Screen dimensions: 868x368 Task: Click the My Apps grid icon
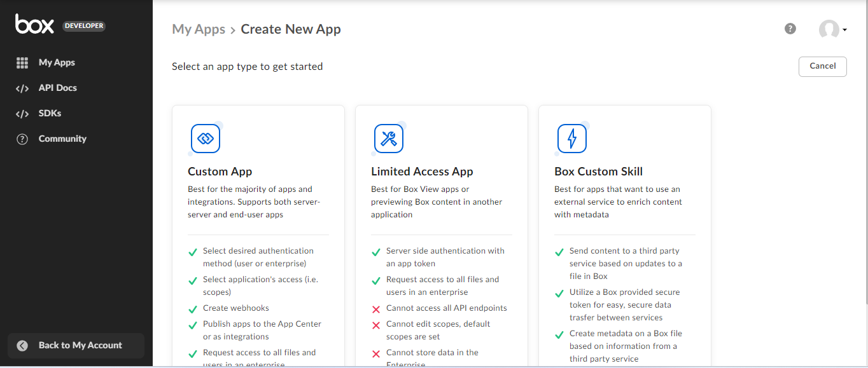22,63
